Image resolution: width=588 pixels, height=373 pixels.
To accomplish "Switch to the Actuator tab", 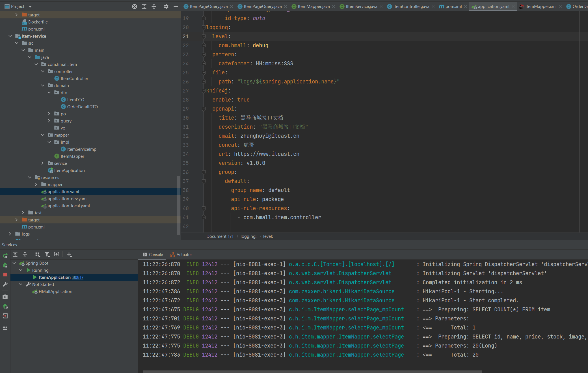I will pyautogui.click(x=181, y=255).
